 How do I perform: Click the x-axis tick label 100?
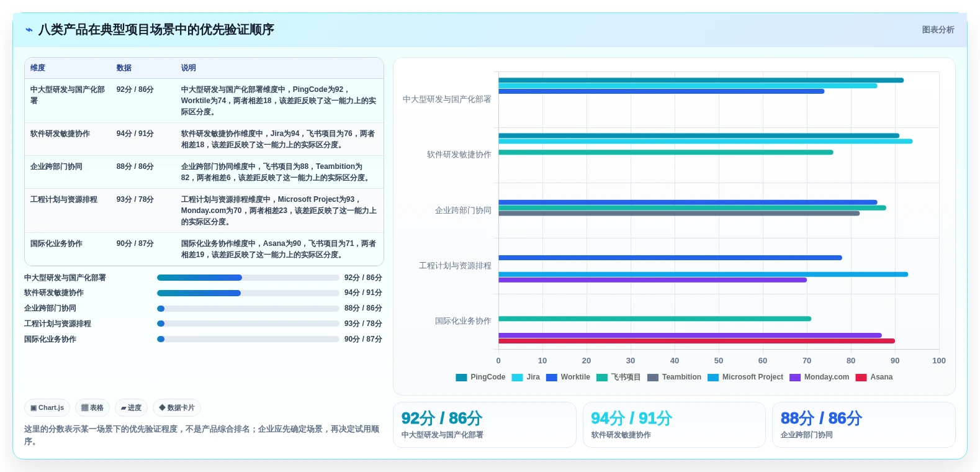[x=938, y=361]
